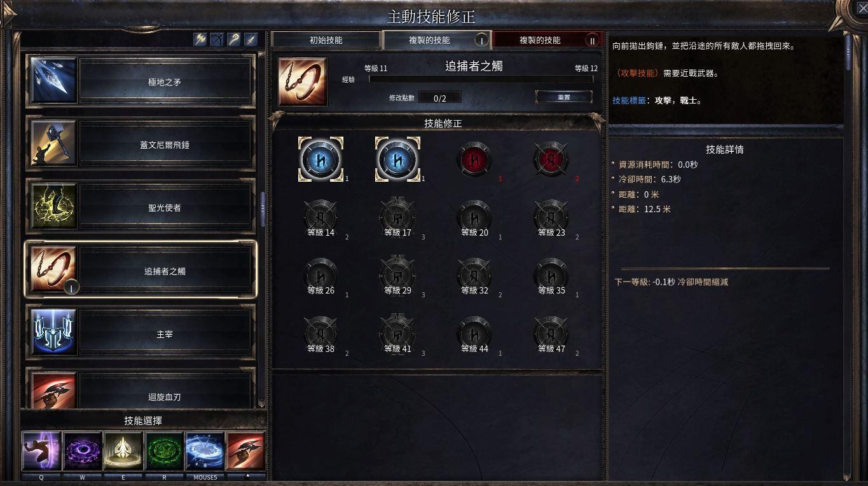The image size is (868, 486).
Task: Open the 複製的技能 II tab
Action: point(547,40)
